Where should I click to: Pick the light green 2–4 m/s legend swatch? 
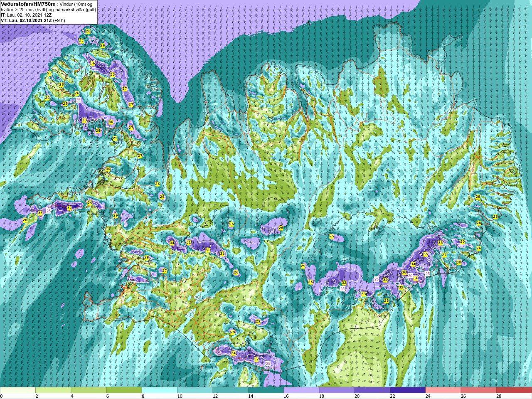[x=53, y=390]
